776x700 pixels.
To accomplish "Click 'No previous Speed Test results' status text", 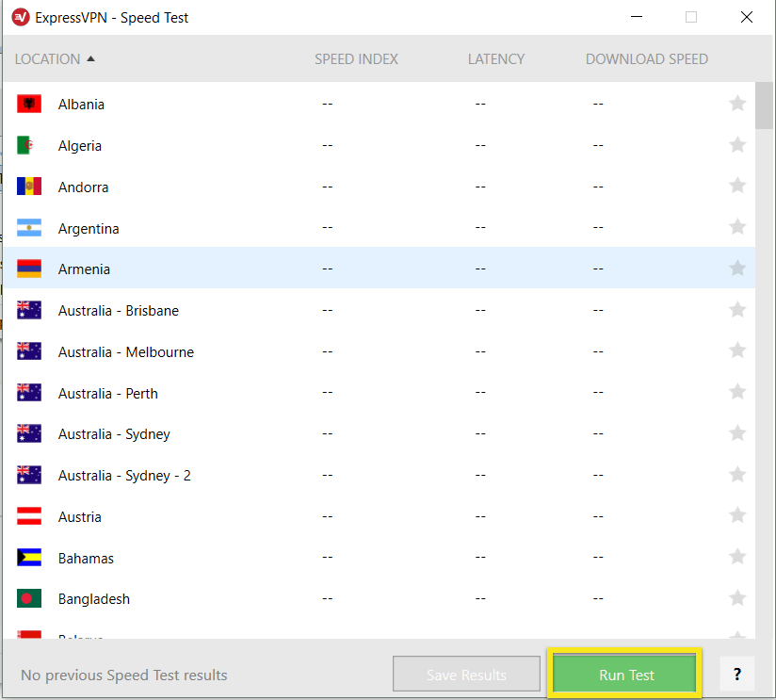I will tap(123, 676).
